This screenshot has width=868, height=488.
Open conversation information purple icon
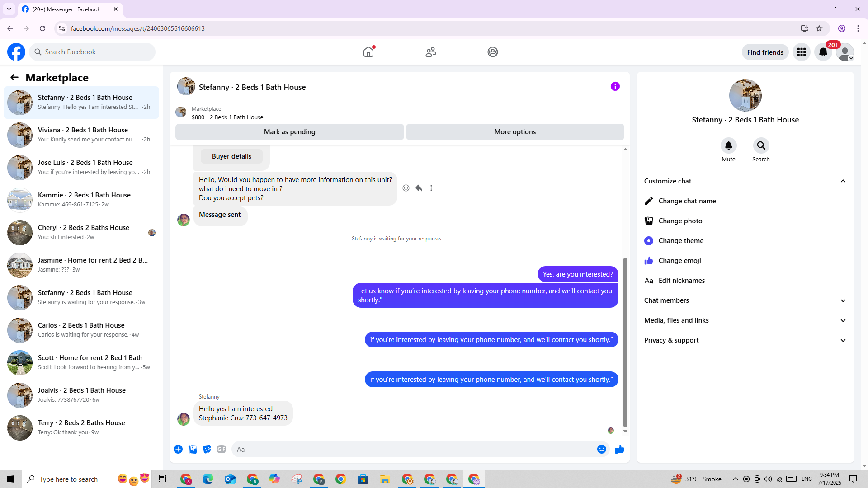pos(615,86)
